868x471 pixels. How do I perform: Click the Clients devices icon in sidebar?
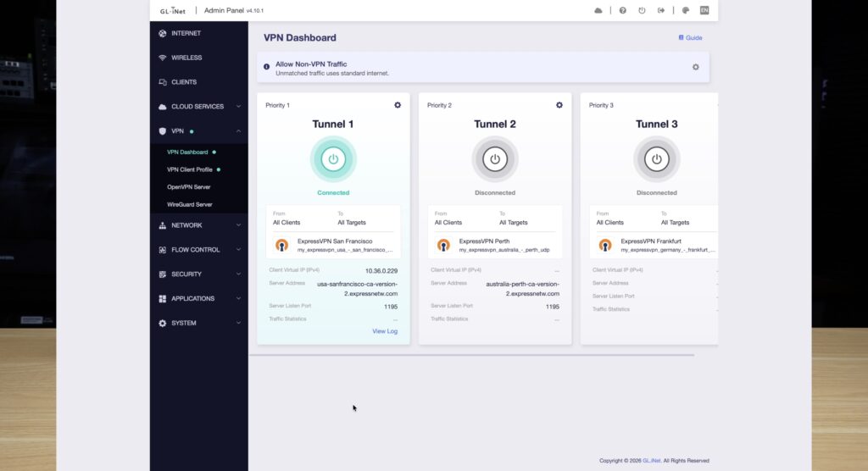[x=162, y=82]
